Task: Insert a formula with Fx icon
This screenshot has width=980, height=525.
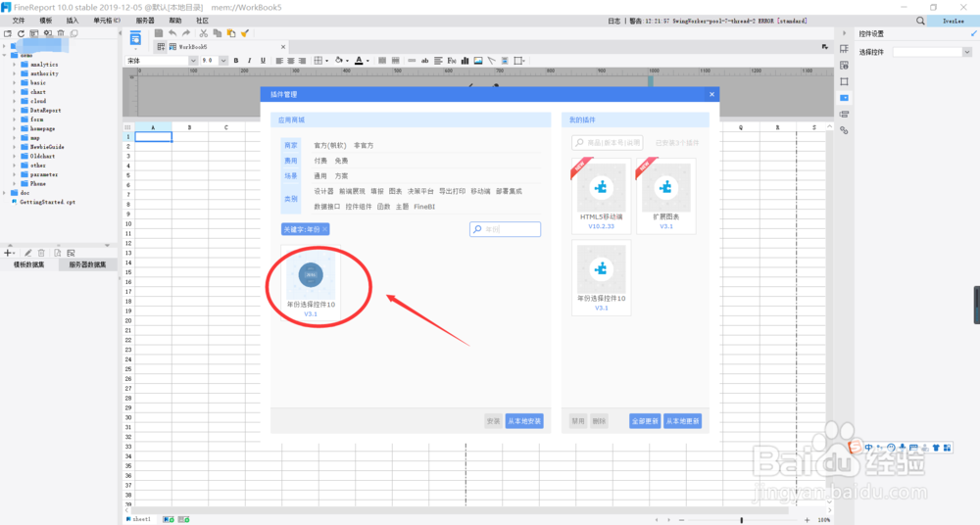Action: (x=451, y=61)
